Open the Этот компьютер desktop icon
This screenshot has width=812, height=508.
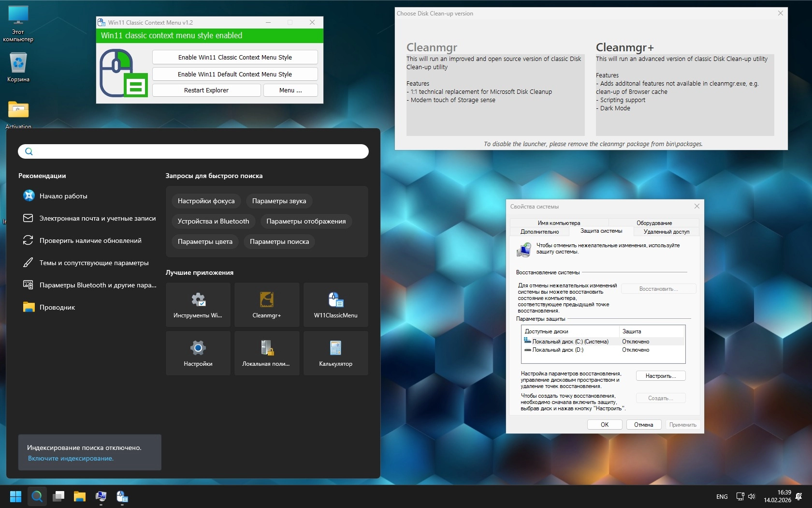pyautogui.click(x=18, y=24)
